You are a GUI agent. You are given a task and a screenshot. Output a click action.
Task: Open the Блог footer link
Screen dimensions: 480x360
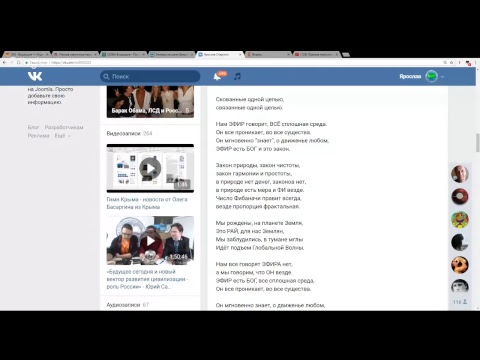33,127
